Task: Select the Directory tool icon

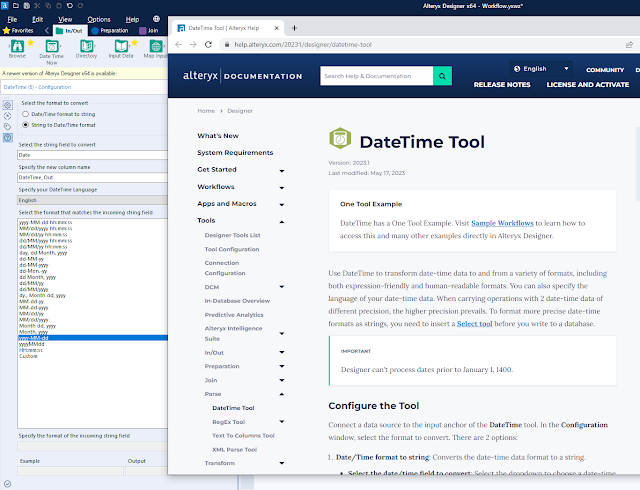Action: [x=86, y=46]
